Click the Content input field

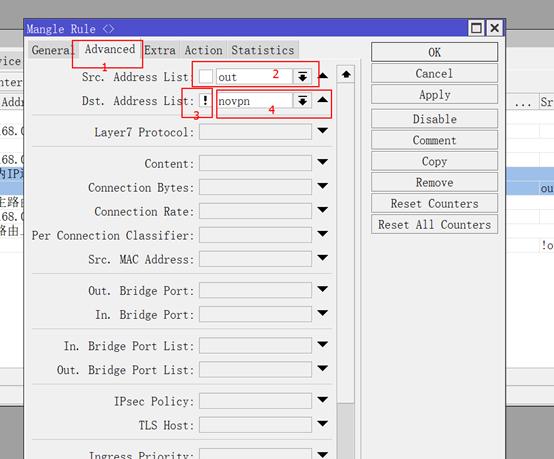click(x=255, y=163)
